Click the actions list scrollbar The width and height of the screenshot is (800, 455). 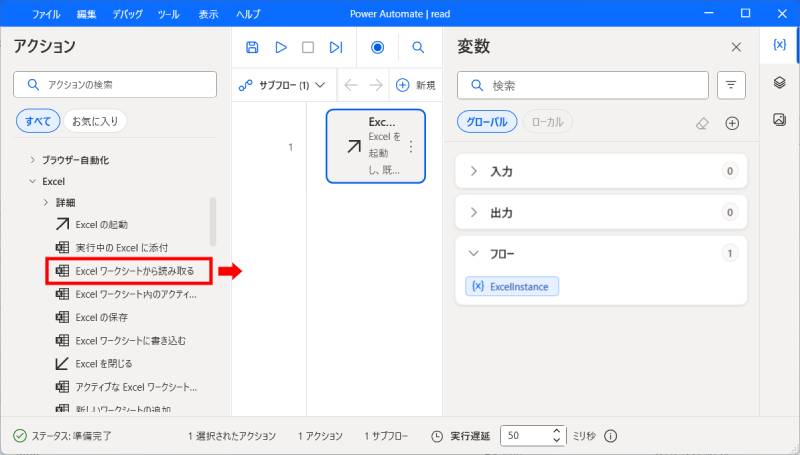coord(213,221)
